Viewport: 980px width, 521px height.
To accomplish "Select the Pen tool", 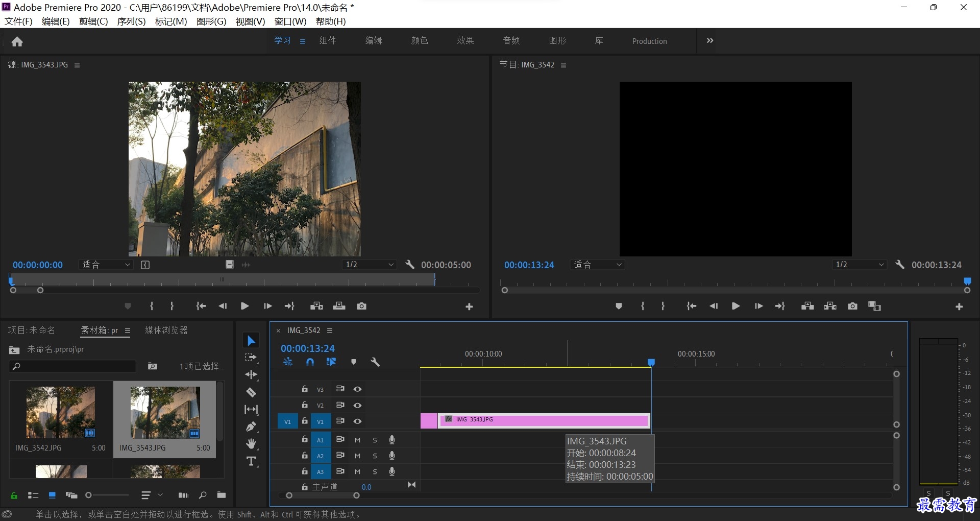I will (x=251, y=427).
